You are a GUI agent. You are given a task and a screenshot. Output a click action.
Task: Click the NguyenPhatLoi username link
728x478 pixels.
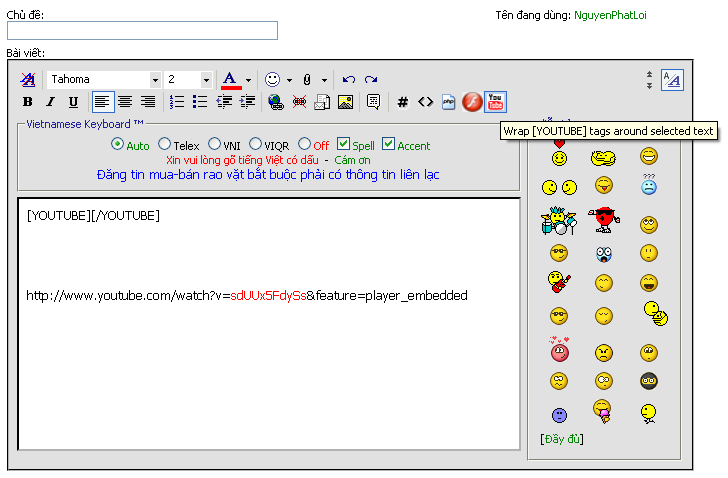610,16
